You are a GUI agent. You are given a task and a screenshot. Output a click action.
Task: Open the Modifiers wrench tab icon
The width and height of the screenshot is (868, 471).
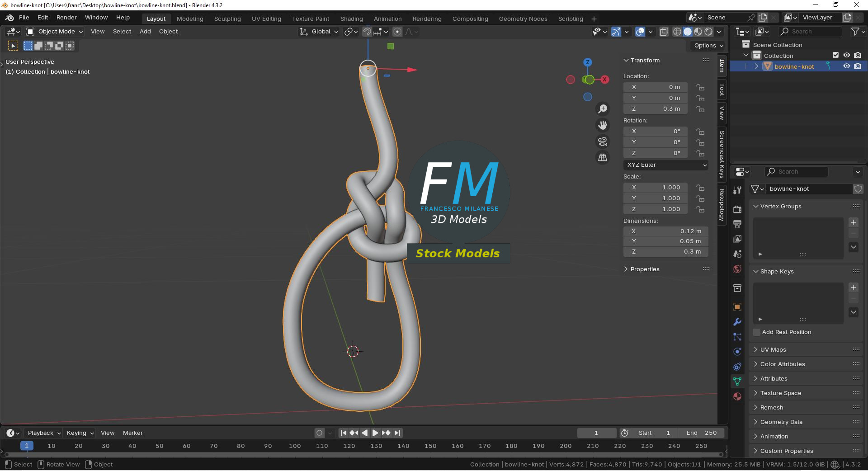point(737,322)
